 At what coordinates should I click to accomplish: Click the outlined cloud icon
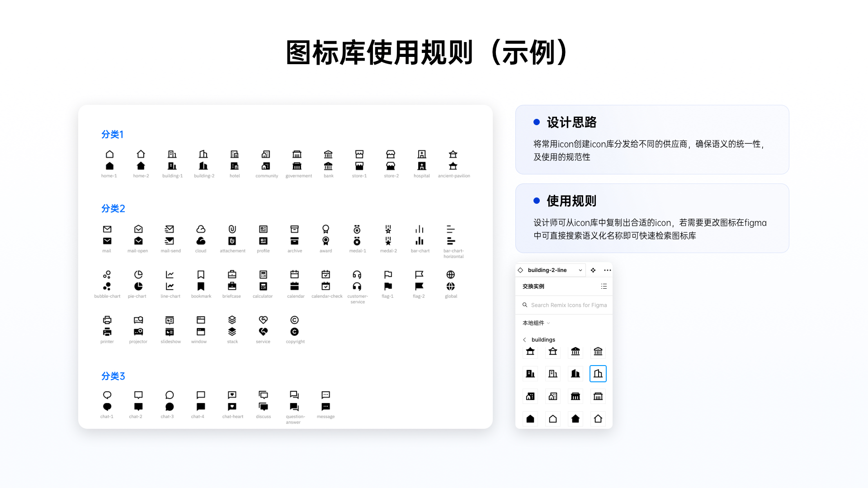point(201,229)
